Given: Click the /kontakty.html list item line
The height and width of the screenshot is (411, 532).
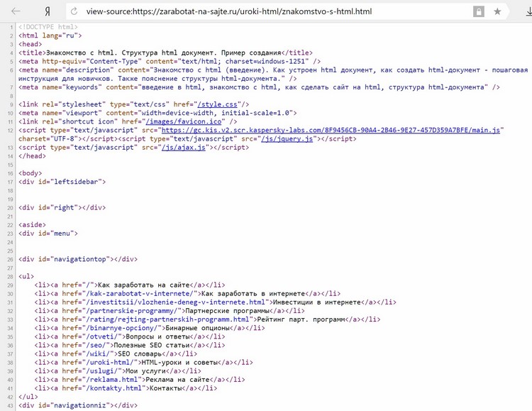Looking at the screenshot, I should click(x=126, y=388).
